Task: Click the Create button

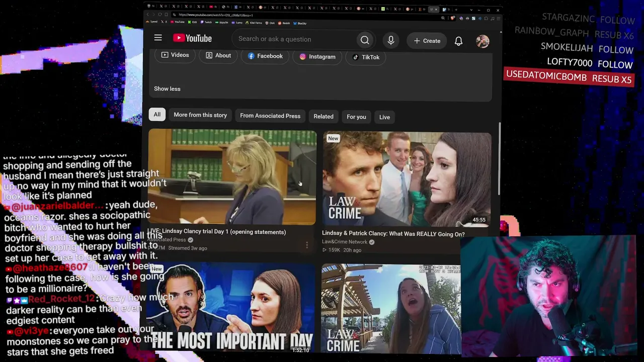Action: [427, 41]
